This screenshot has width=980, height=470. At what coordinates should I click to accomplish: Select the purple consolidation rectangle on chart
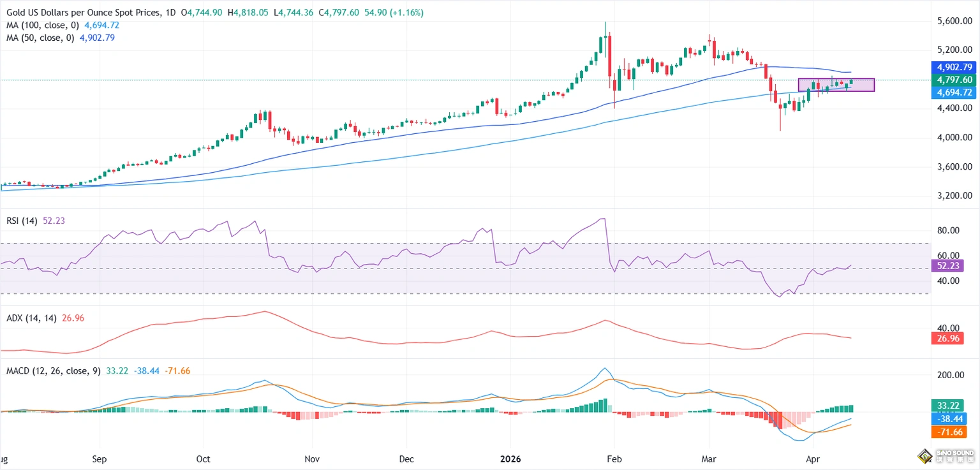click(x=836, y=85)
